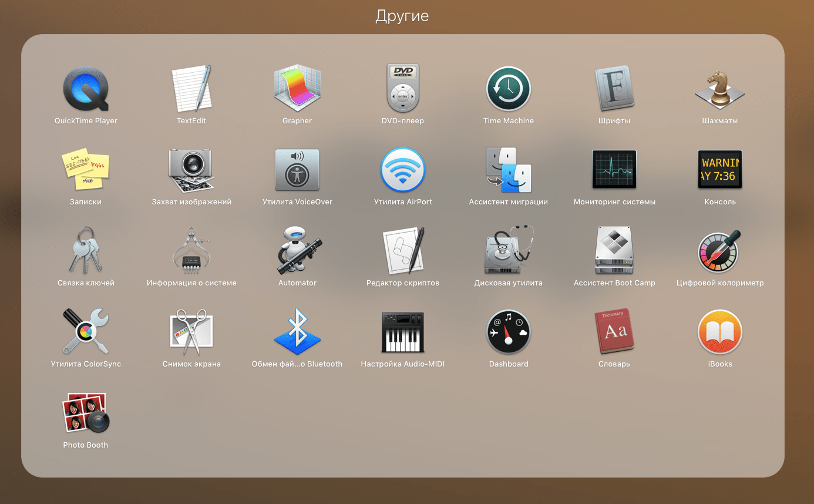Launch the TextEdit app
Screen dimensions: 814x504
191,89
